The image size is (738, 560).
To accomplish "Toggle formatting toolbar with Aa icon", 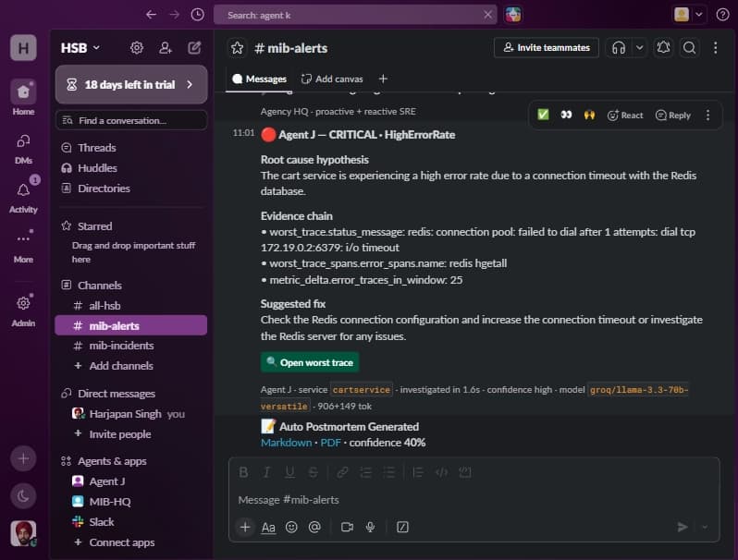I will click(x=268, y=527).
